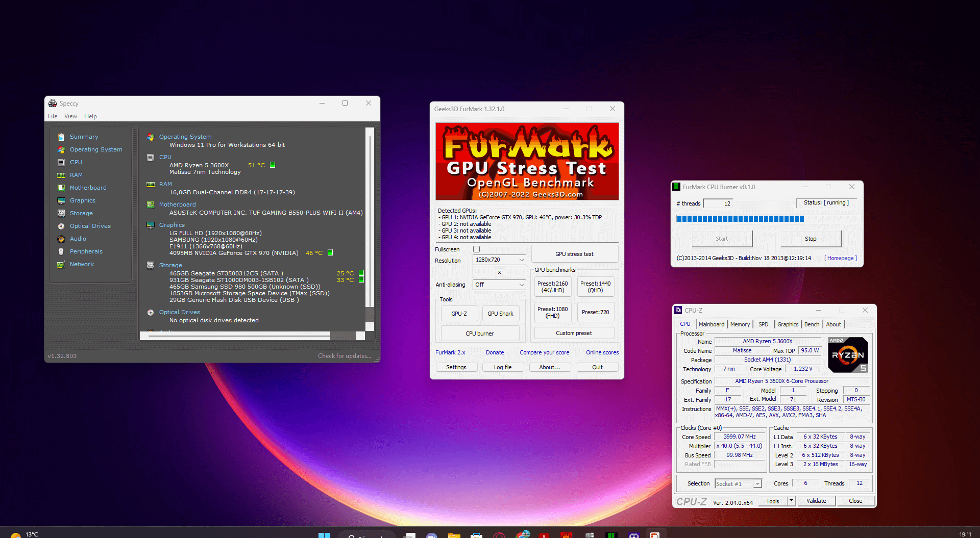This screenshot has width=980, height=538.
Task: Click the threads count input field
Action: [718, 203]
